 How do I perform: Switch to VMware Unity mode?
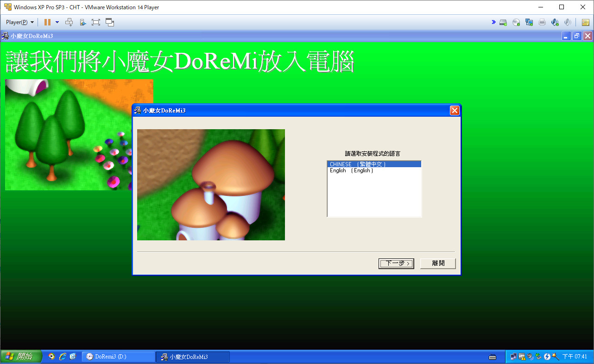pyautogui.click(x=110, y=22)
